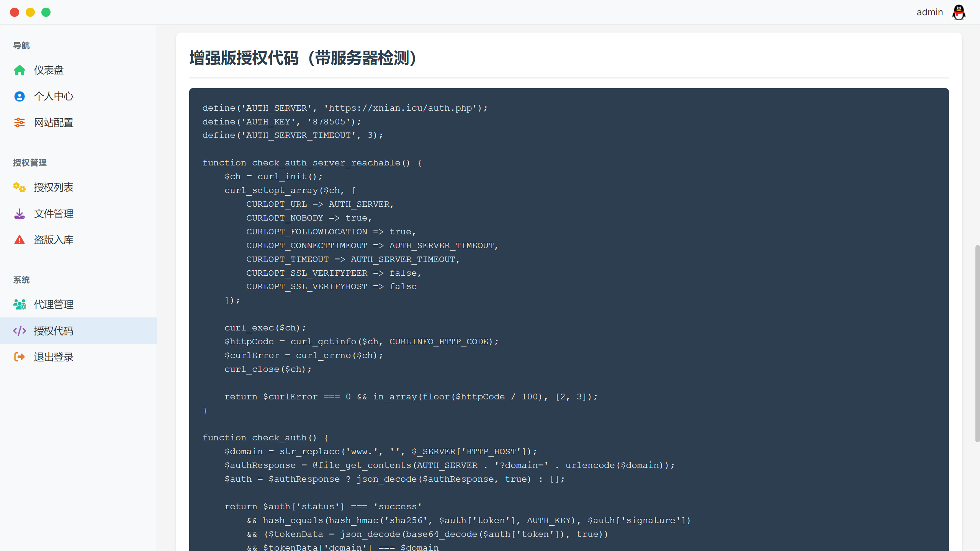Click the 退出登录 link

point(54,357)
